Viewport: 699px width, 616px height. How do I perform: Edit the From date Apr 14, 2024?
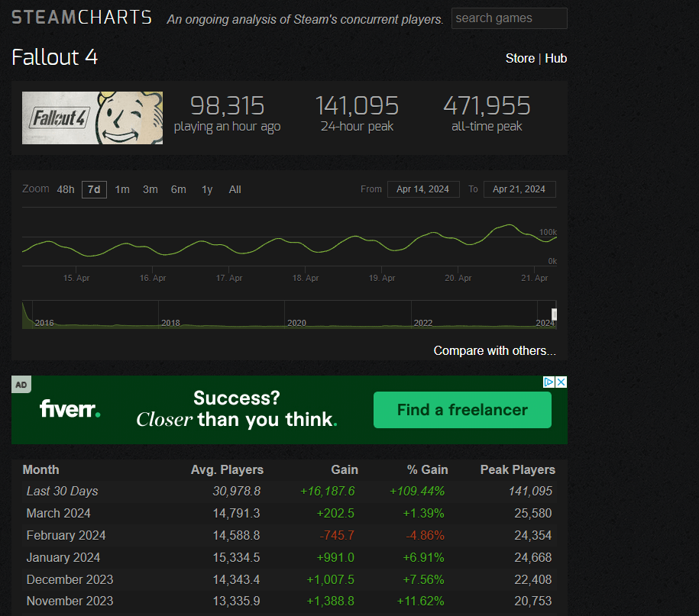[x=423, y=189]
